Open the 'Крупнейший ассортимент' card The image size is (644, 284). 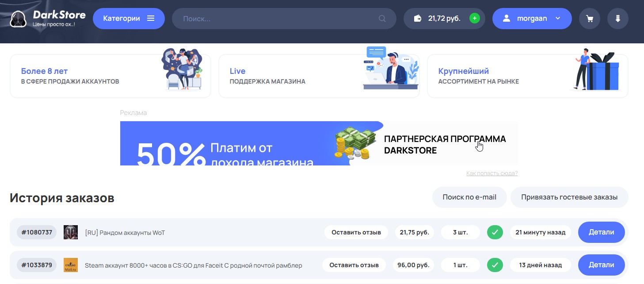pos(528,76)
